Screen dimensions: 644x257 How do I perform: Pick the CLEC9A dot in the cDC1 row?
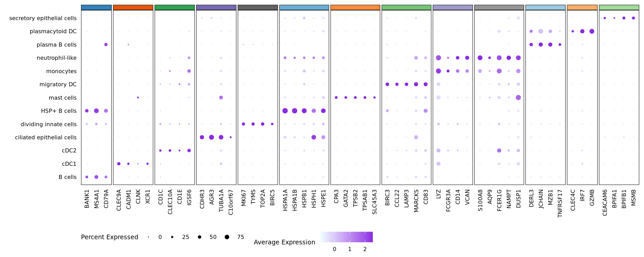point(119,164)
